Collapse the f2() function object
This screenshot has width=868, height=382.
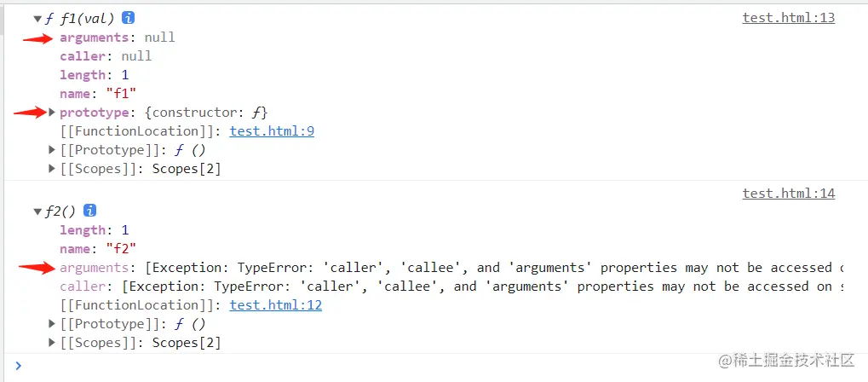tap(37, 211)
